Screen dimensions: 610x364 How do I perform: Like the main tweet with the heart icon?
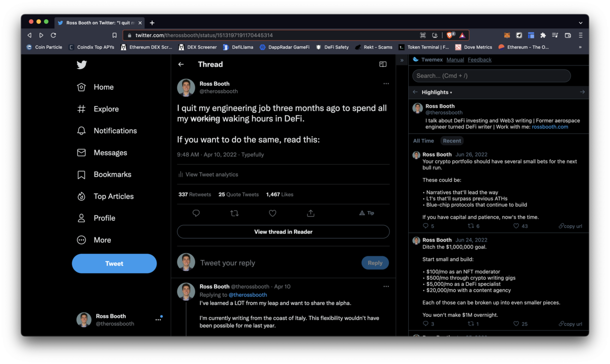[272, 213]
